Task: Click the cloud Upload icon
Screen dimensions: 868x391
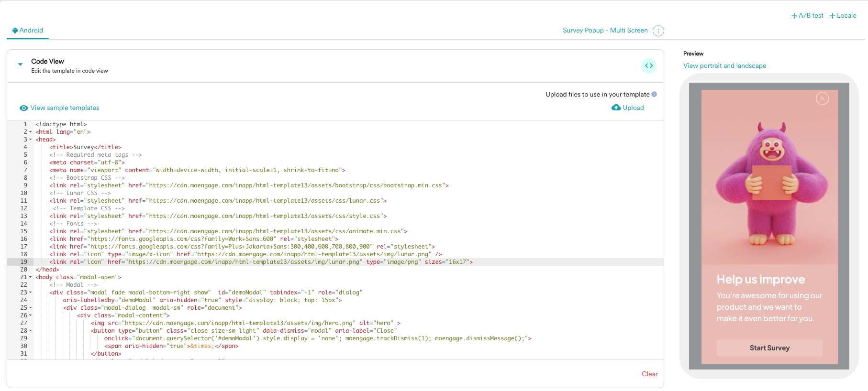Action: 616,108
